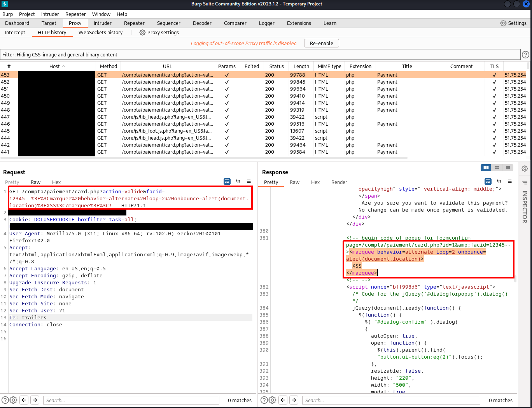The width and height of the screenshot is (532, 408).
Task: Switch to the Comparer tab
Action: coord(235,23)
